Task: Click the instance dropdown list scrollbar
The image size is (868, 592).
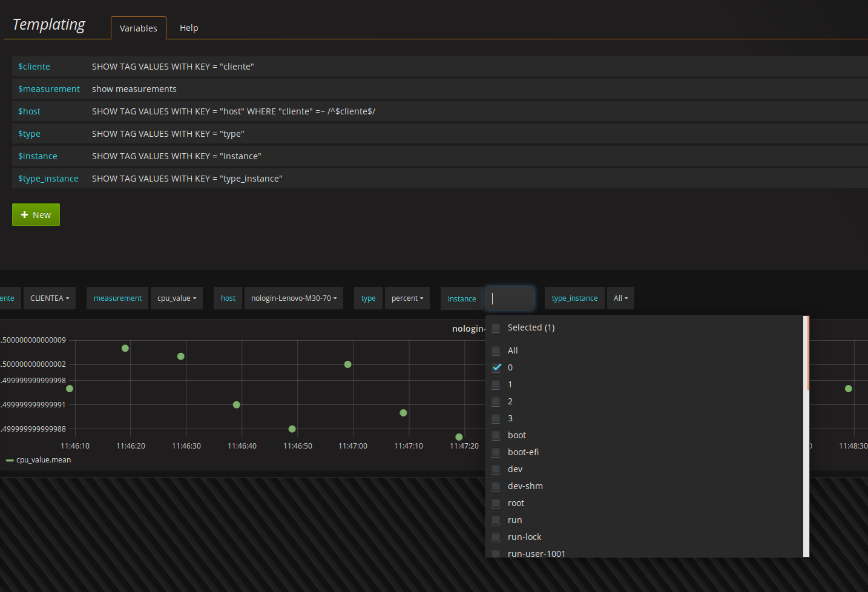Action: [807, 354]
